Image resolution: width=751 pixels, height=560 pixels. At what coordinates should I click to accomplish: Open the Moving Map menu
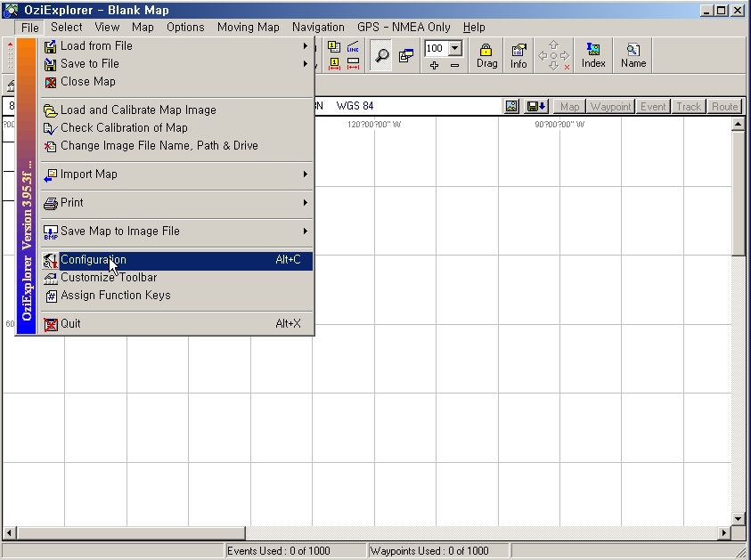click(x=248, y=28)
